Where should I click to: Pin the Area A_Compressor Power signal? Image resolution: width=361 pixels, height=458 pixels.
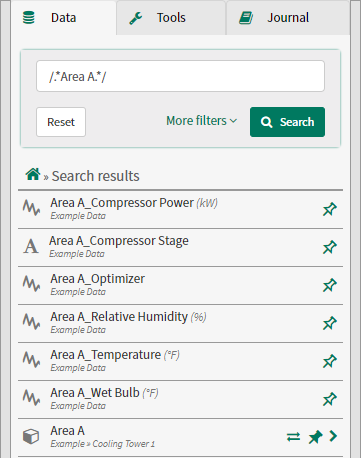pyautogui.click(x=330, y=209)
